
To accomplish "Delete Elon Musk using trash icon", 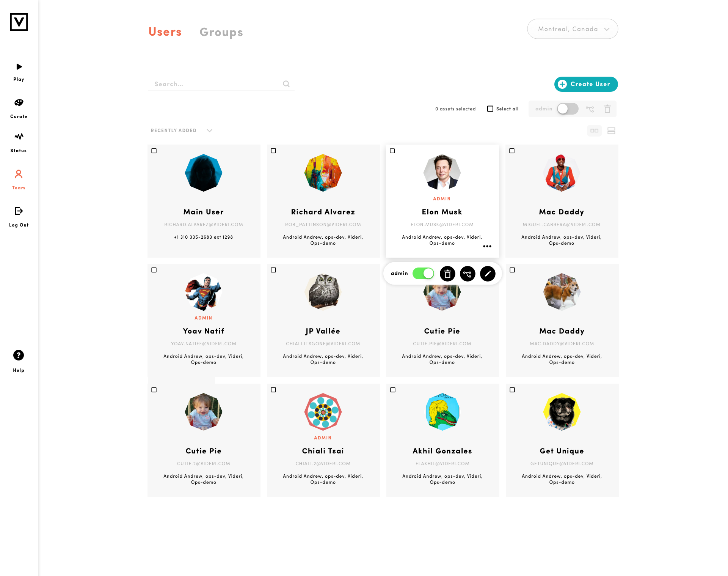I will coord(447,274).
